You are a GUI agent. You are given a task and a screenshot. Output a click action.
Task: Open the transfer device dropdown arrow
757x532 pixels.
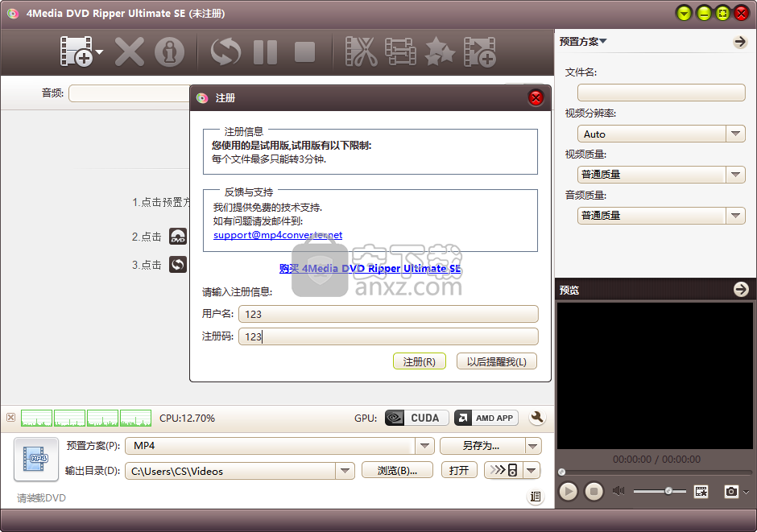coord(532,470)
